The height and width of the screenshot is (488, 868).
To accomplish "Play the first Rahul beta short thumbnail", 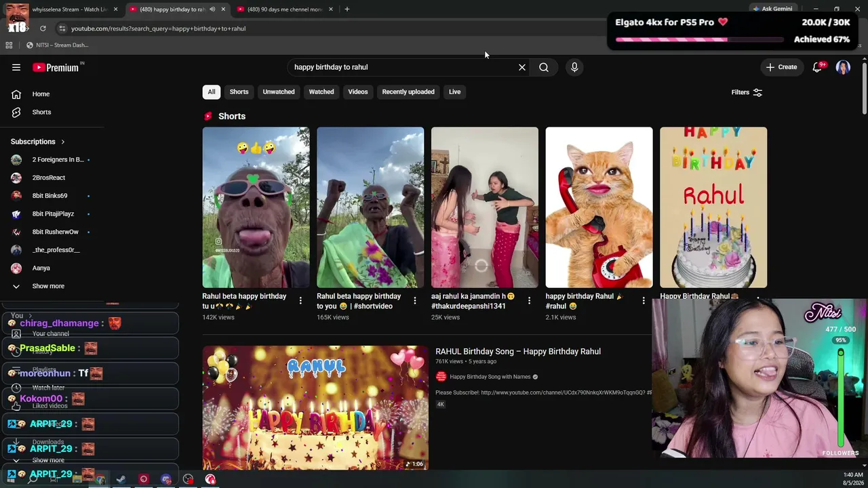I will 256,207.
